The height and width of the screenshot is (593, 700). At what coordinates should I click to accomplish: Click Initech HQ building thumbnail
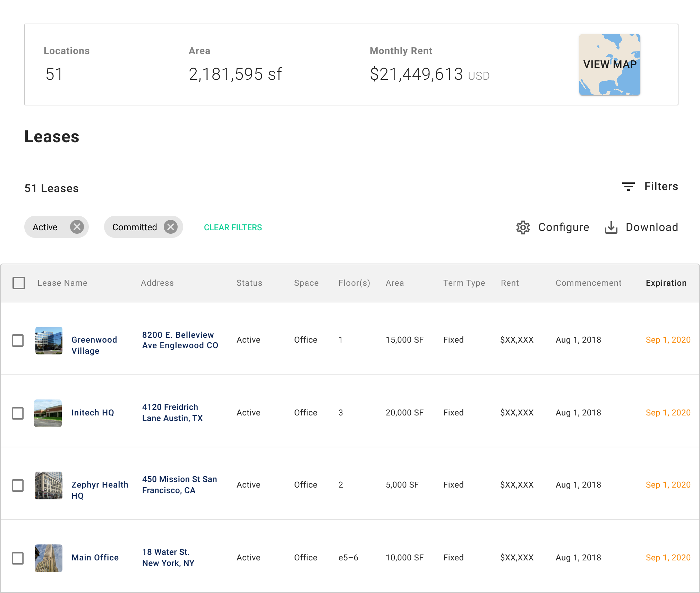coord(48,413)
